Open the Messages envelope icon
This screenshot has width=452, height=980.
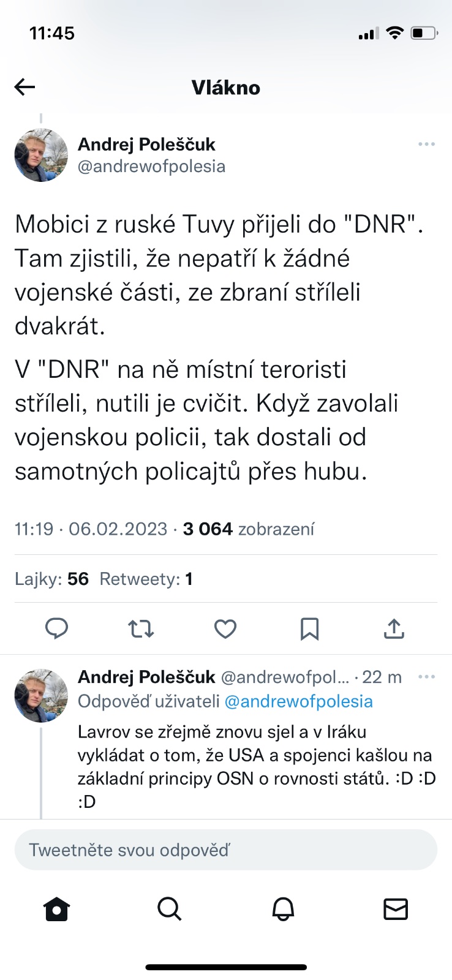coord(395,910)
